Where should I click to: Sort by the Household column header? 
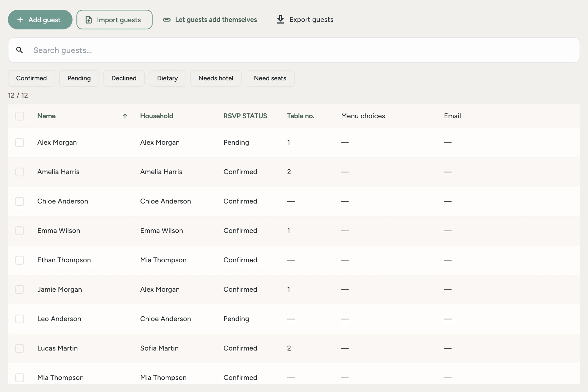pyautogui.click(x=156, y=116)
